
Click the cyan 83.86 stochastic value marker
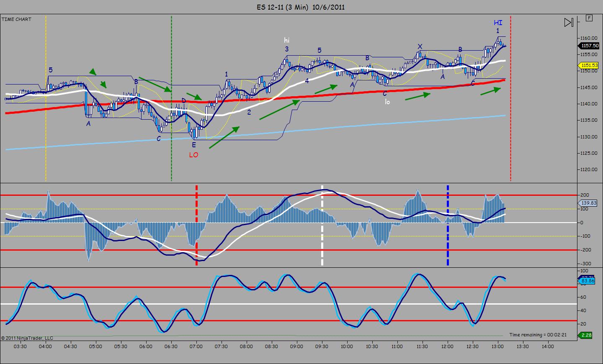tap(587, 281)
